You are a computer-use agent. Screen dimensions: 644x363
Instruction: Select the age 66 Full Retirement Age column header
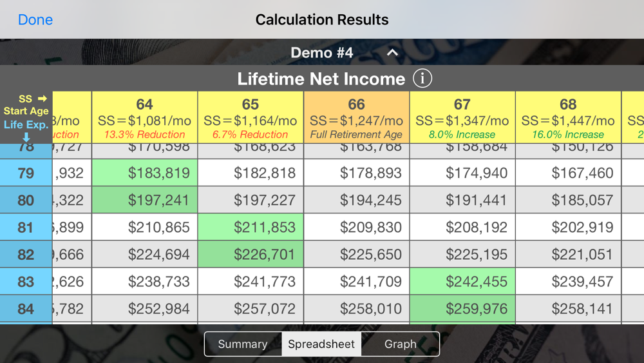pyautogui.click(x=357, y=117)
